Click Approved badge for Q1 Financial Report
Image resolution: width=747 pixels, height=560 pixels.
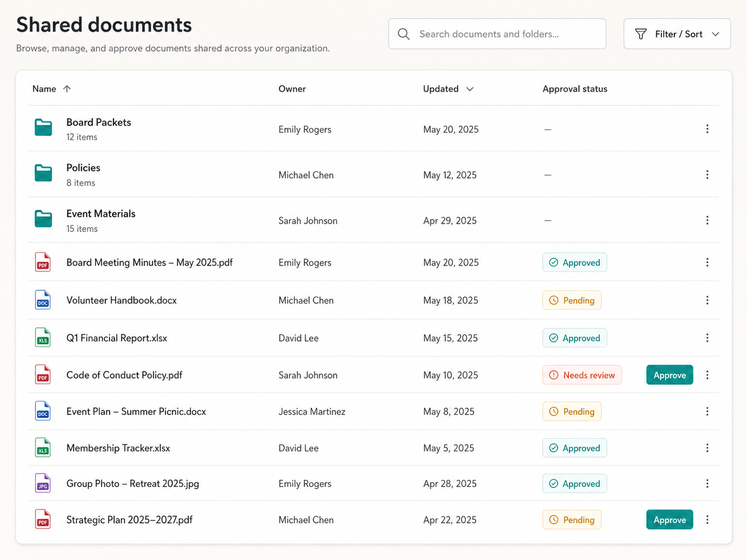click(575, 338)
